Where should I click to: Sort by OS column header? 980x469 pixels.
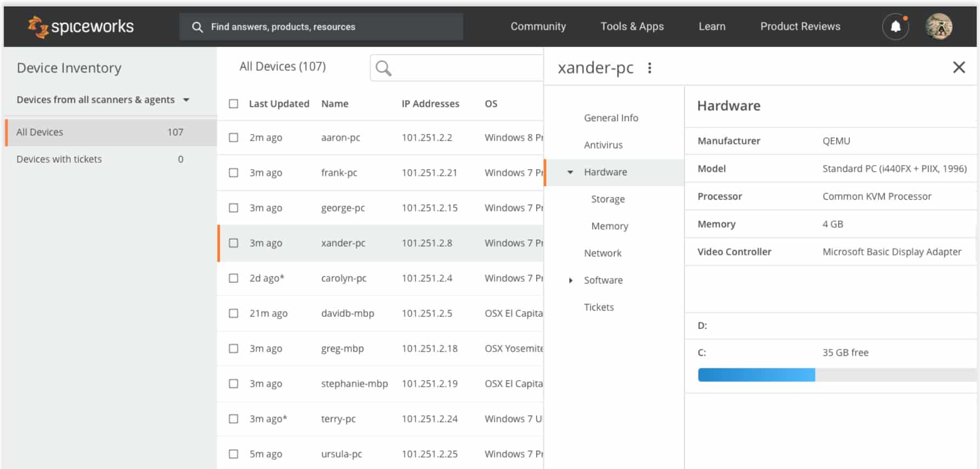[491, 103]
